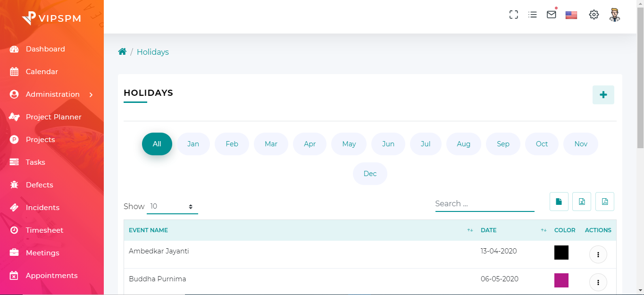This screenshot has height=295, width=644.
Task: Filter holidays by the Apr tab
Action: click(x=309, y=144)
